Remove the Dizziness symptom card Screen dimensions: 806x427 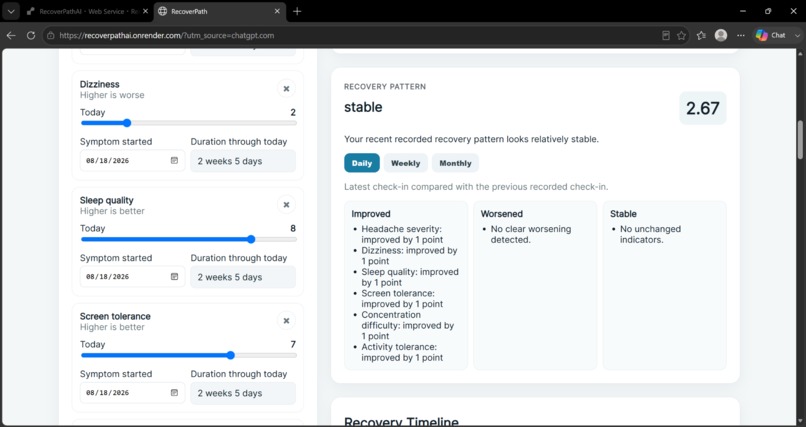click(286, 89)
